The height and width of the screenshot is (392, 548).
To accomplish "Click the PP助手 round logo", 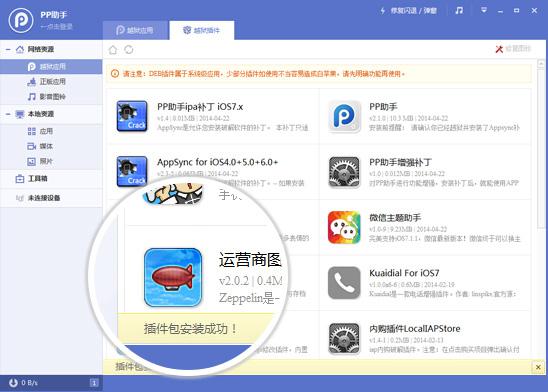I will coord(21,21).
